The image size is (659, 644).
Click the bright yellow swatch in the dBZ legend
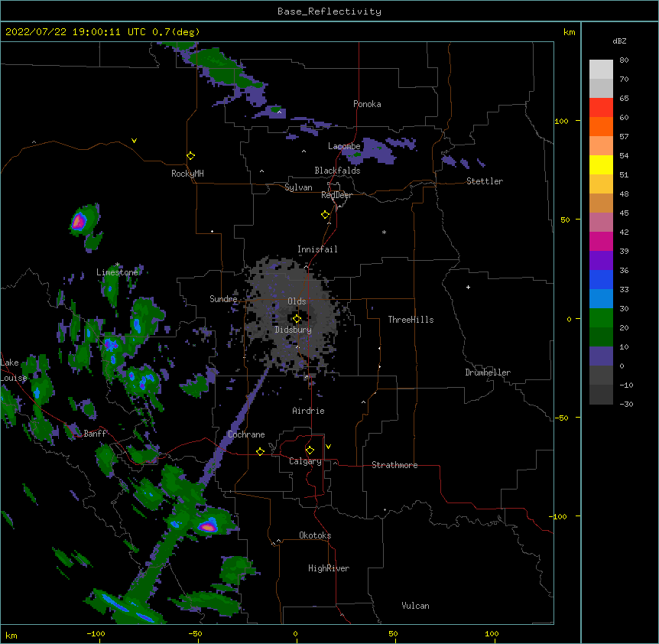pyautogui.click(x=601, y=165)
